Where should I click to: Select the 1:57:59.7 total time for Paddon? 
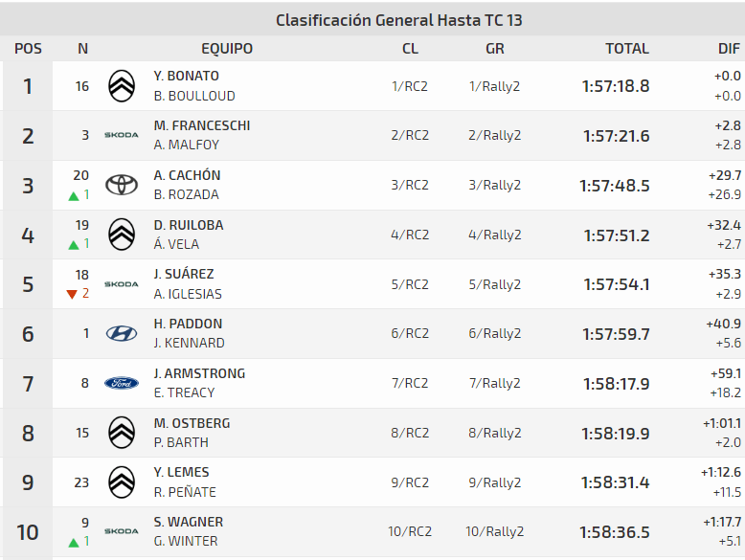click(616, 334)
